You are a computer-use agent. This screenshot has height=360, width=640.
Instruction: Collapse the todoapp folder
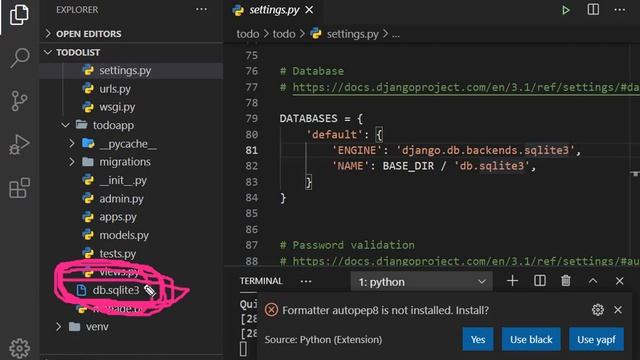click(113, 125)
